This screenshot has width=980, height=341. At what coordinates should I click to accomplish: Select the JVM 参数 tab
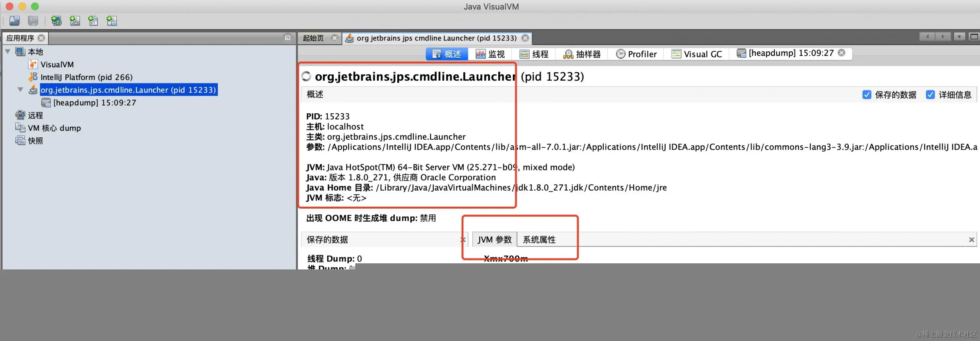(x=495, y=240)
